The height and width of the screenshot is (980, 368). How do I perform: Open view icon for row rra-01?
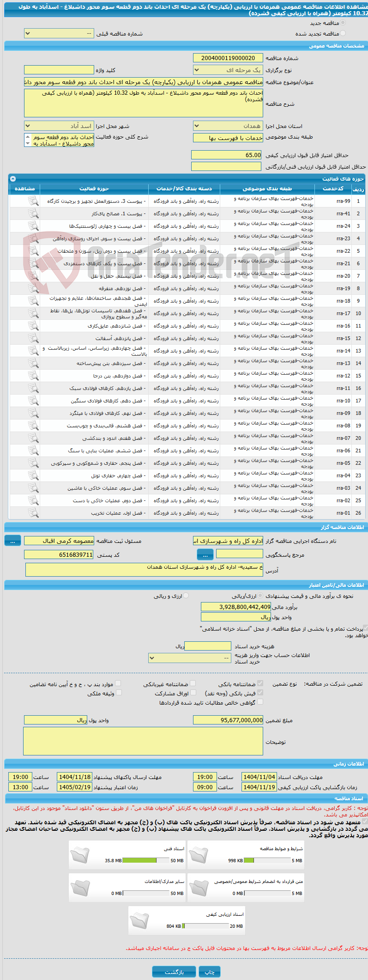coord(33,513)
